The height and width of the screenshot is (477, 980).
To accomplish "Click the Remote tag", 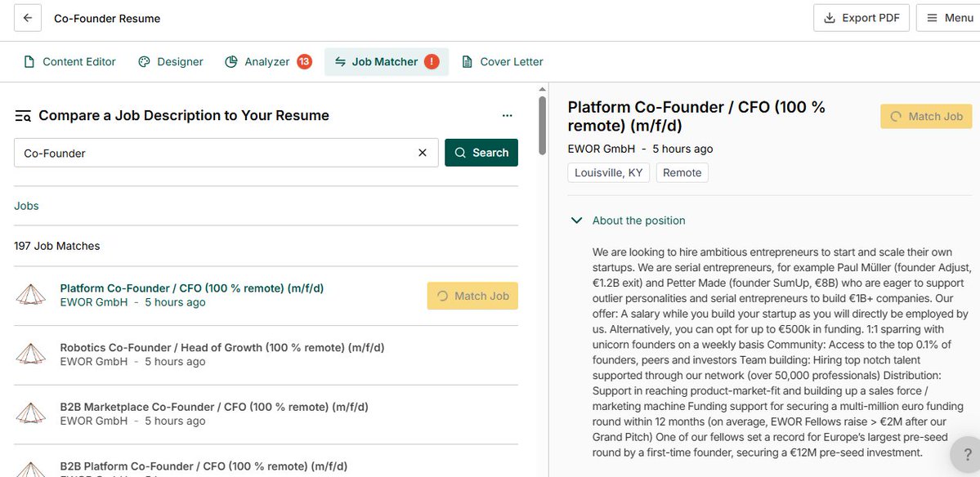I will coord(682,173).
